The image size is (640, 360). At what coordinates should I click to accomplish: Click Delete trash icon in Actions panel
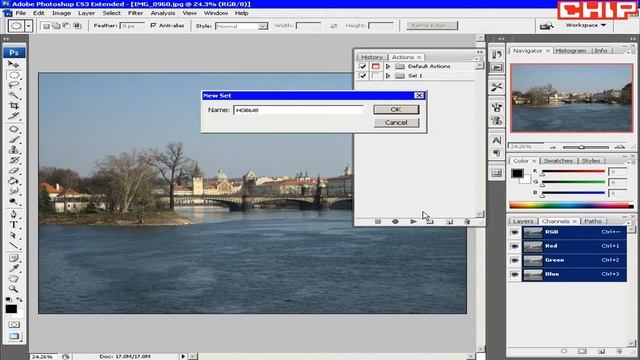[x=467, y=221]
